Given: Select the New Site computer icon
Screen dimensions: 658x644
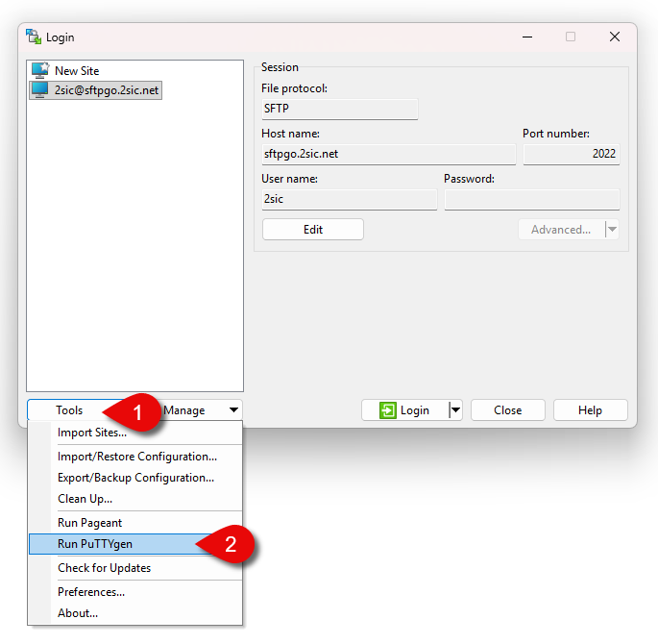Looking at the screenshot, I should [40, 70].
